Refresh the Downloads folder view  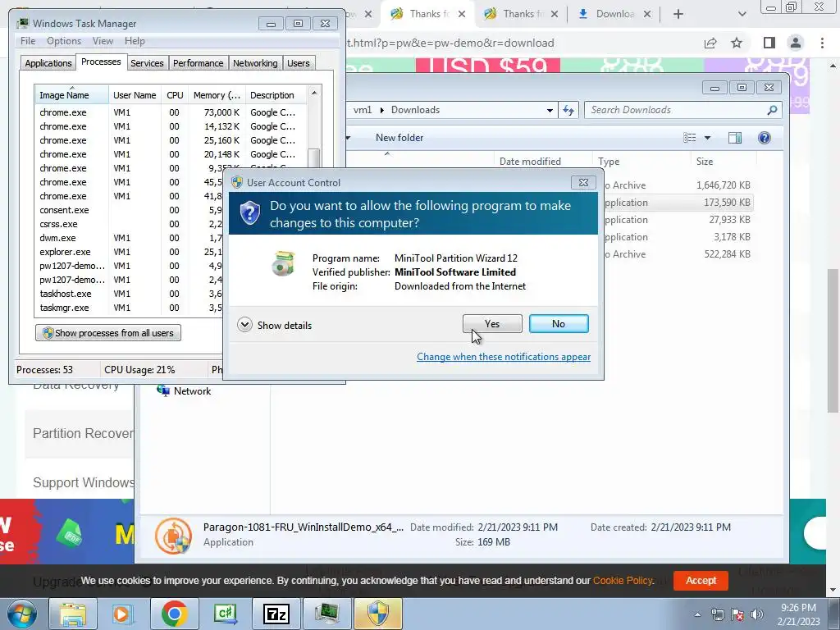pyautogui.click(x=568, y=111)
